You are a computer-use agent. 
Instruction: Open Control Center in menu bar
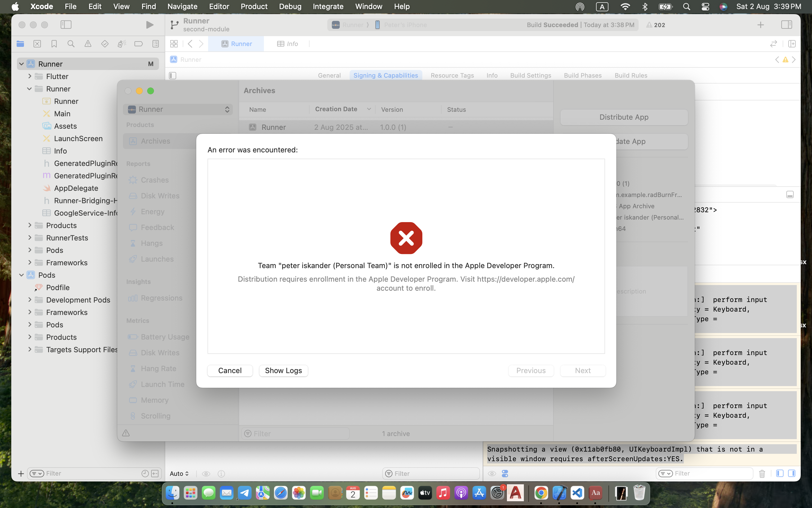[x=705, y=6]
